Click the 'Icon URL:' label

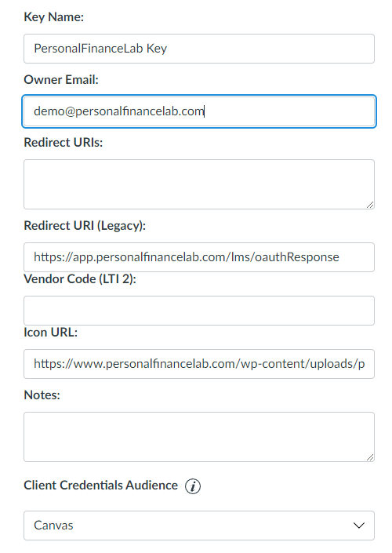tap(50, 333)
